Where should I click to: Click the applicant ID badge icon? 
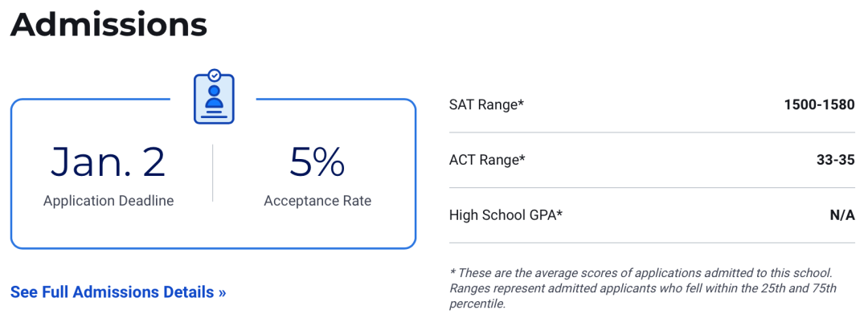[x=214, y=97]
